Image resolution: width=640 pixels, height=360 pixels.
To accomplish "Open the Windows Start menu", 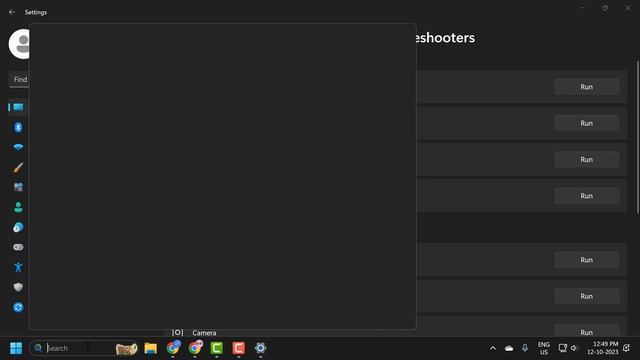I will (x=16, y=348).
